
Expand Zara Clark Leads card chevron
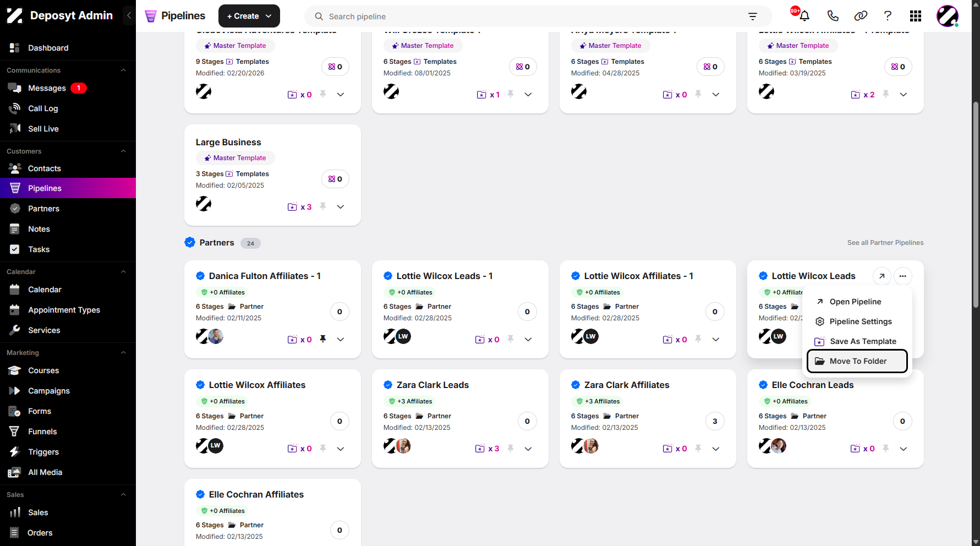pos(528,449)
